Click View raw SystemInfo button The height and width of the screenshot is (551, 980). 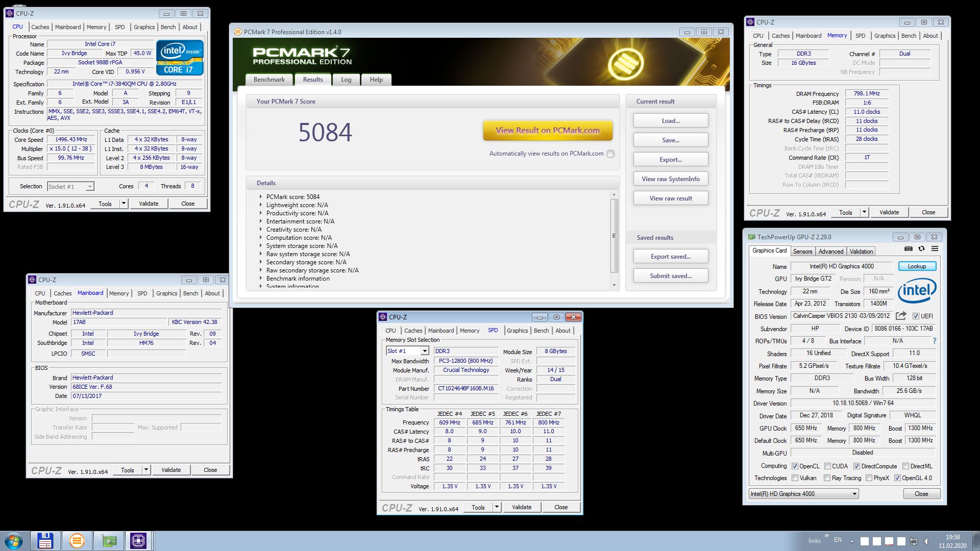tap(671, 179)
